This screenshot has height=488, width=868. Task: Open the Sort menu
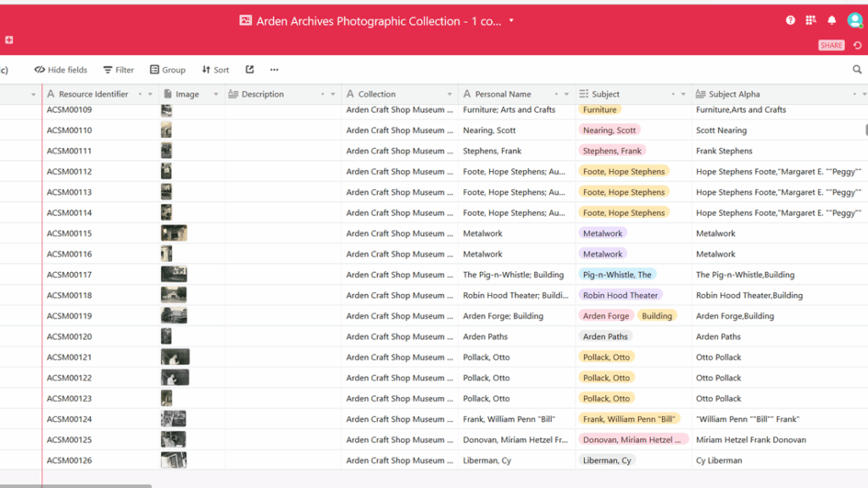[x=215, y=70]
